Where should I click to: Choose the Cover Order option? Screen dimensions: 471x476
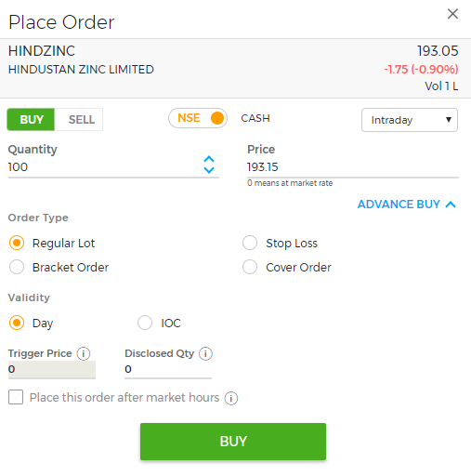[250, 267]
